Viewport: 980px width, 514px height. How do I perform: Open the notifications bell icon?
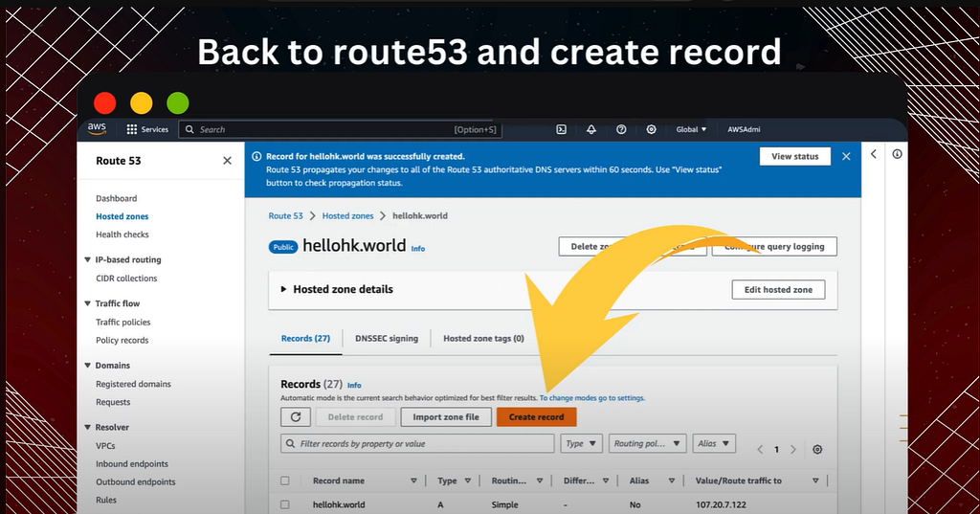coord(591,129)
